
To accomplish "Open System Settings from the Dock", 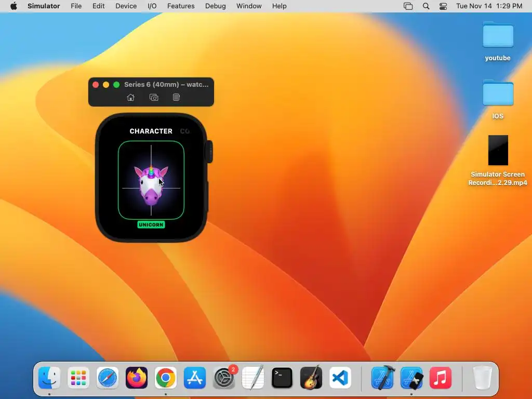I will [x=224, y=378].
